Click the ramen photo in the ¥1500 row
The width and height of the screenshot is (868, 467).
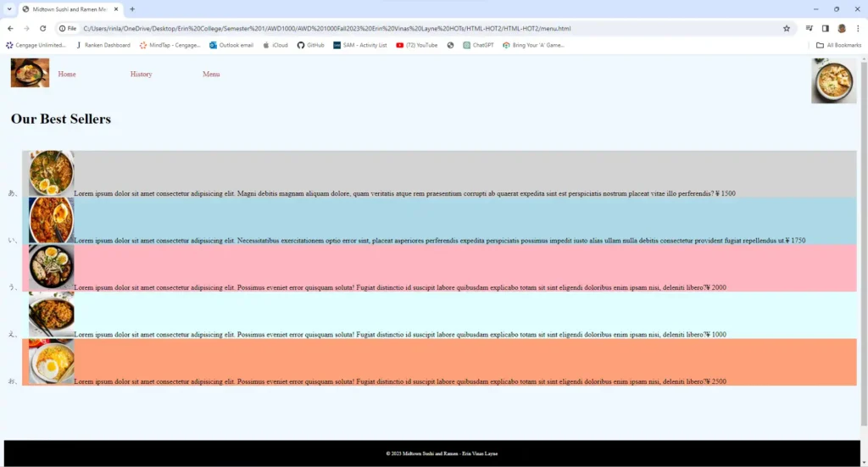[x=52, y=173]
